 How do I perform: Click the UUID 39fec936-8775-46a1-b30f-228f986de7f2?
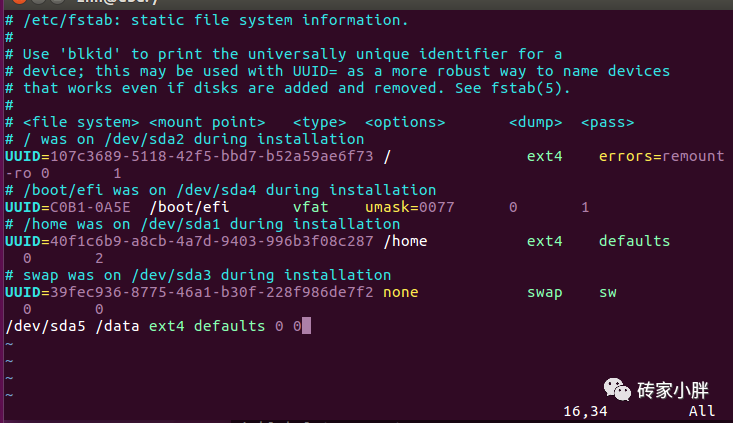click(212, 292)
